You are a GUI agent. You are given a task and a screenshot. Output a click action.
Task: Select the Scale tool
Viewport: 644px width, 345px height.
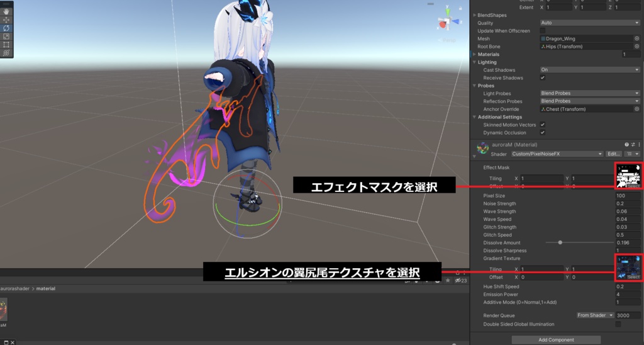tap(6, 36)
